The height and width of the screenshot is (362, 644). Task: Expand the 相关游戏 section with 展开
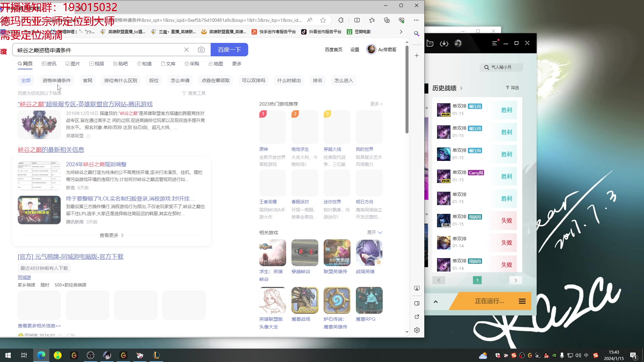[x=375, y=232]
